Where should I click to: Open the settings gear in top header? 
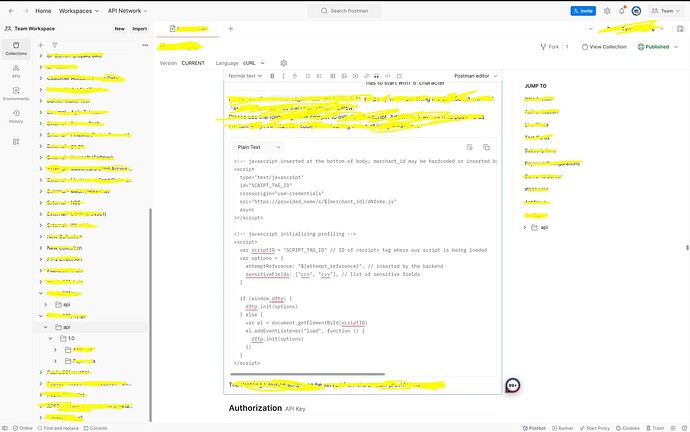[x=607, y=11]
